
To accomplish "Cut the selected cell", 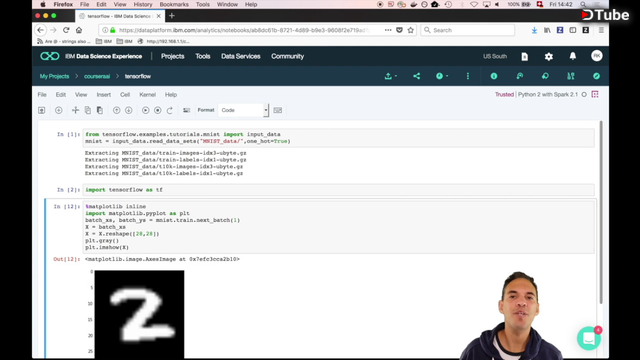I will pos(75,110).
